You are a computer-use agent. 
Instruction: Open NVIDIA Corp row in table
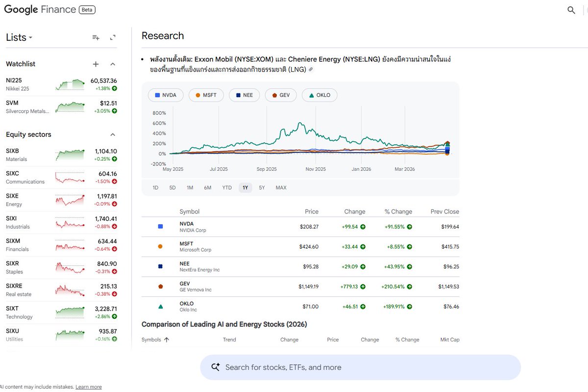pyautogui.click(x=300, y=227)
